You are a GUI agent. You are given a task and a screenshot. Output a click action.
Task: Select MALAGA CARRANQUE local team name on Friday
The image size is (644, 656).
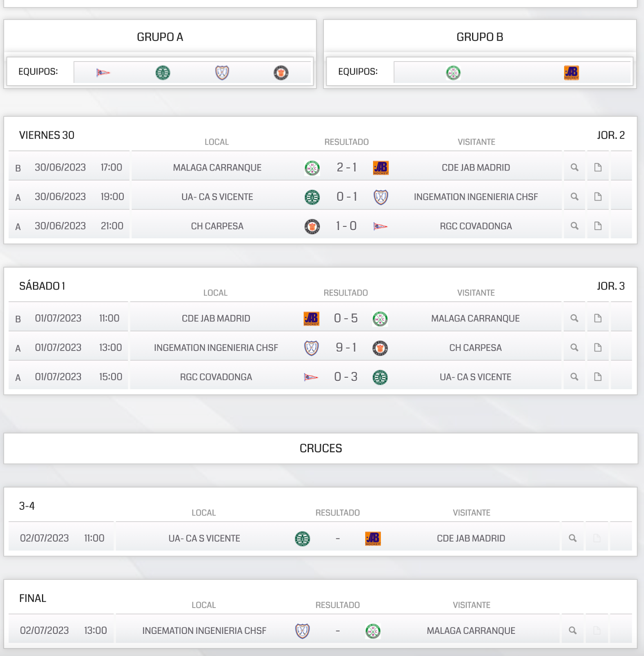tap(217, 168)
